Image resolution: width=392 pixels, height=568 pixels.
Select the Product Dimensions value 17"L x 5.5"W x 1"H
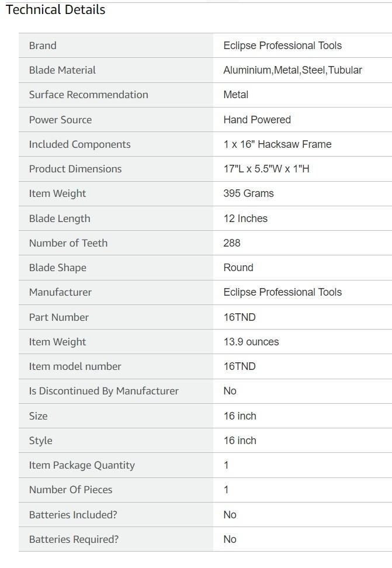tap(266, 169)
